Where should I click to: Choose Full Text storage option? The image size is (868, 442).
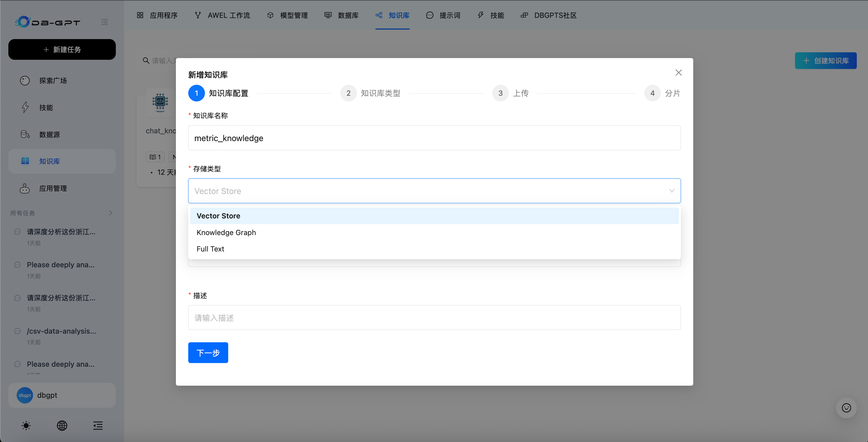pyautogui.click(x=210, y=249)
